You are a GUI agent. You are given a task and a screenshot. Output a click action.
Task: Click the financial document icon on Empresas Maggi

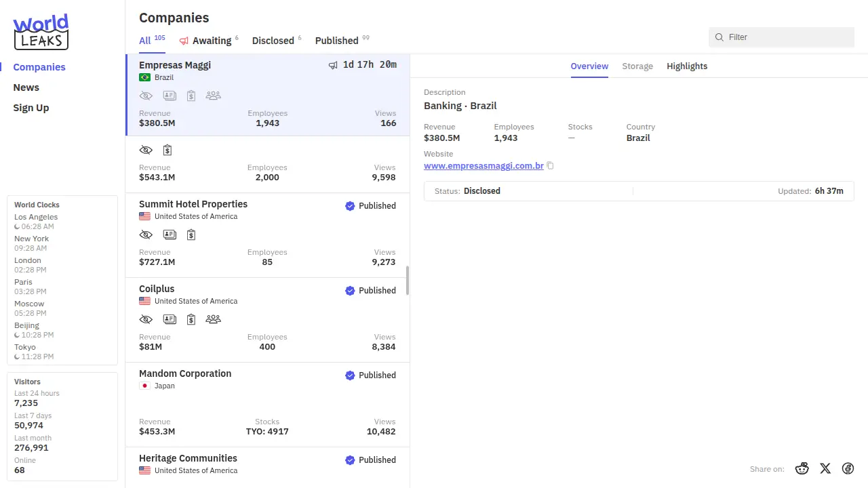[x=191, y=96]
